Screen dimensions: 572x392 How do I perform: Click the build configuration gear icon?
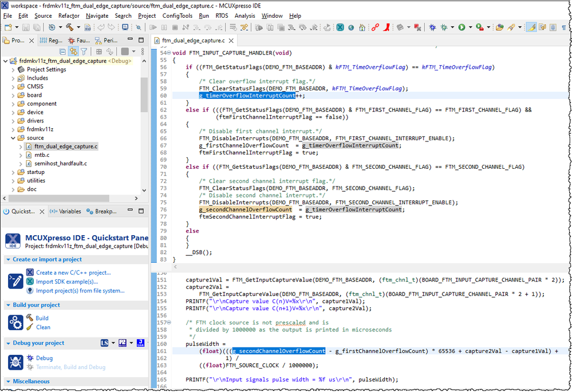pyautogui.click(x=52, y=27)
